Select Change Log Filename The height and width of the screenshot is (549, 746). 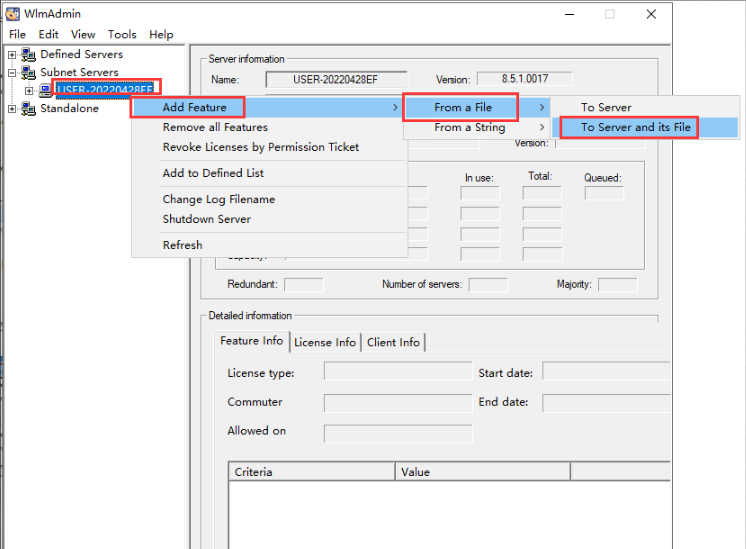219,199
